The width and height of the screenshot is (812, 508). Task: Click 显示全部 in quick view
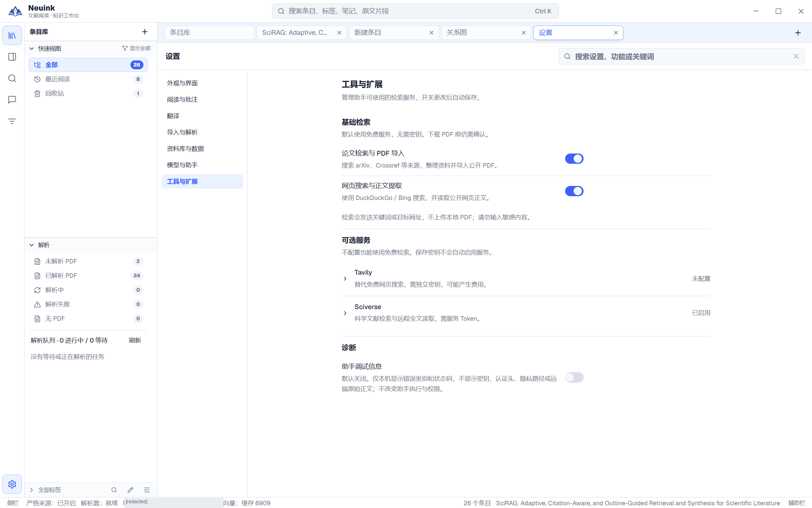coord(140,48)
